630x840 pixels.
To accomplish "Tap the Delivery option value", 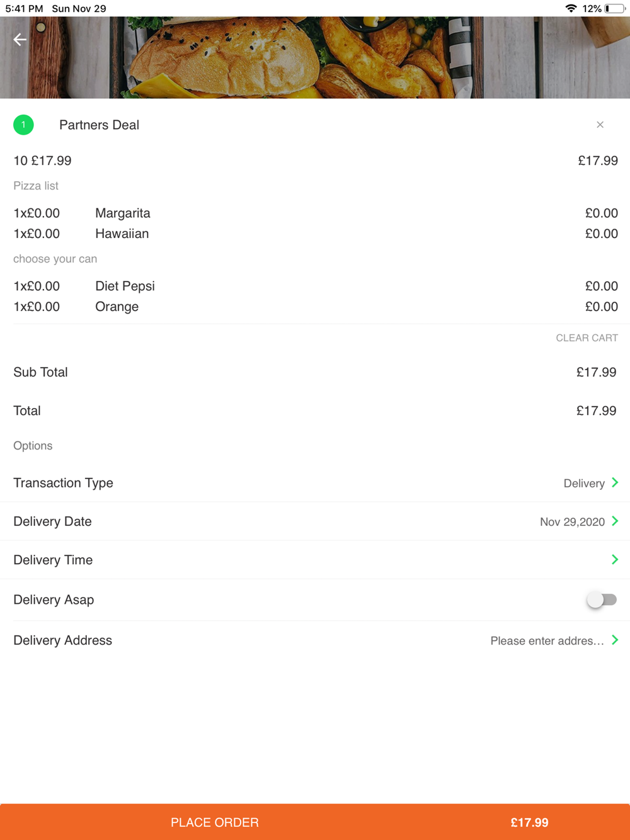I will (583, 484).
